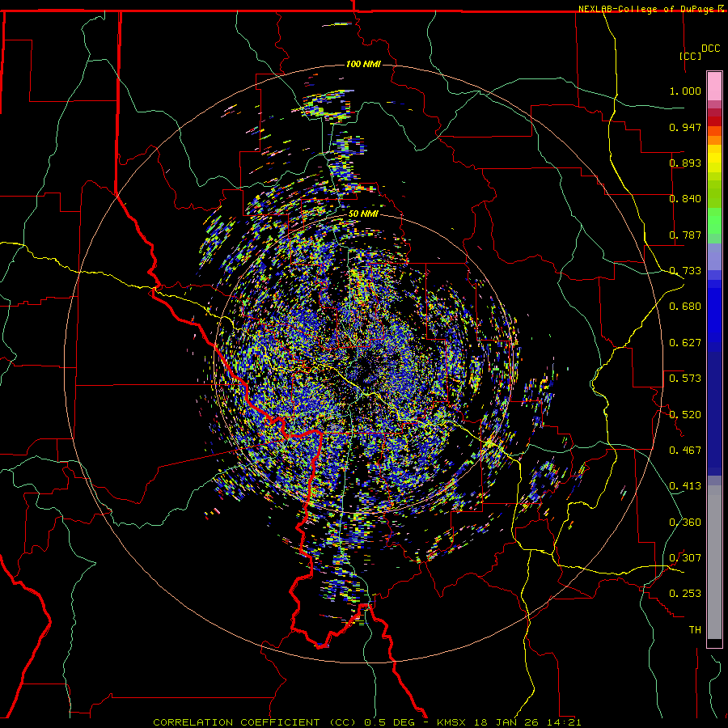Click the 0.893 legend value
Screen dimensions: 728x728
(685, 163)
